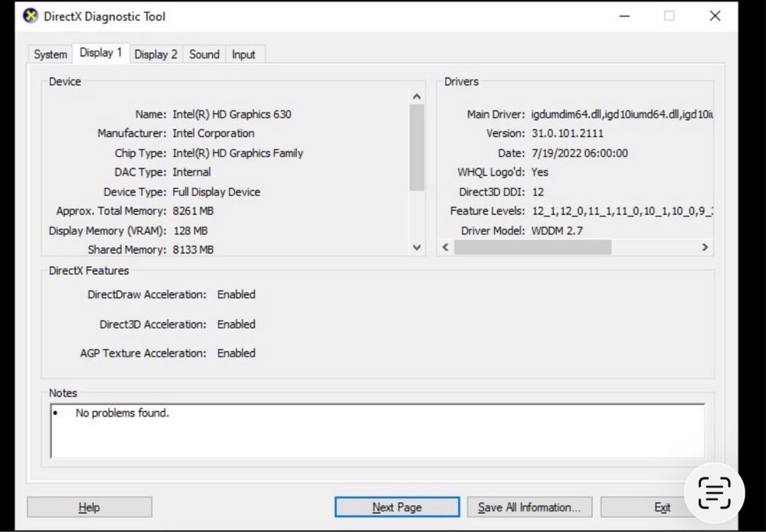Click Drivers panel scroll left arrow
The image size is (766, 532).
446,247
